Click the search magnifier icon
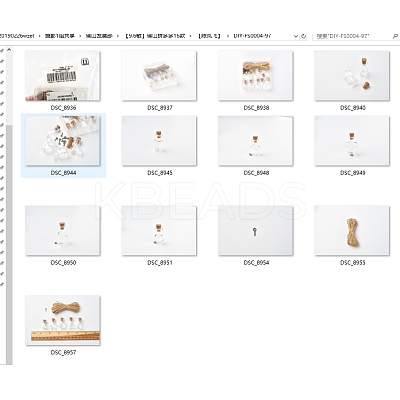 (x=395, y=36)
